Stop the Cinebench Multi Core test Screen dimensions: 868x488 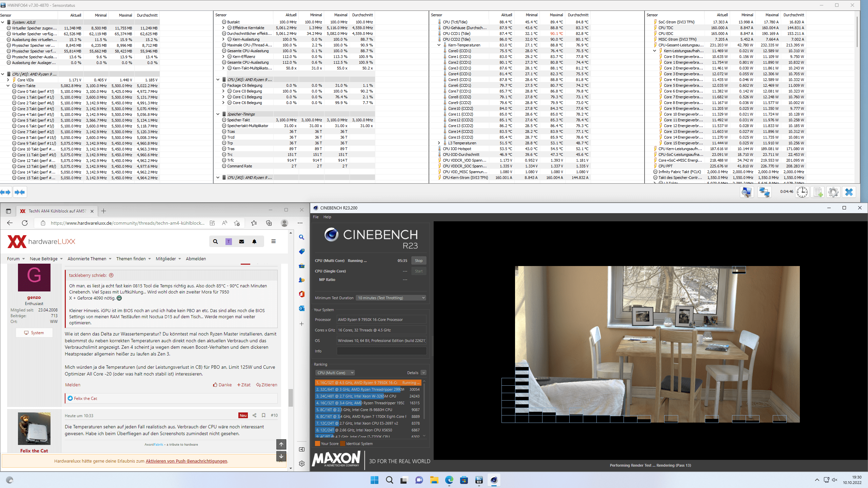click(419, 261)
